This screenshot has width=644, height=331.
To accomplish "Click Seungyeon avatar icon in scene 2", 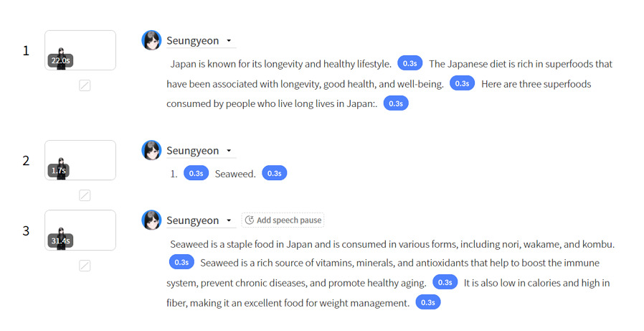I will coord(151,150).
